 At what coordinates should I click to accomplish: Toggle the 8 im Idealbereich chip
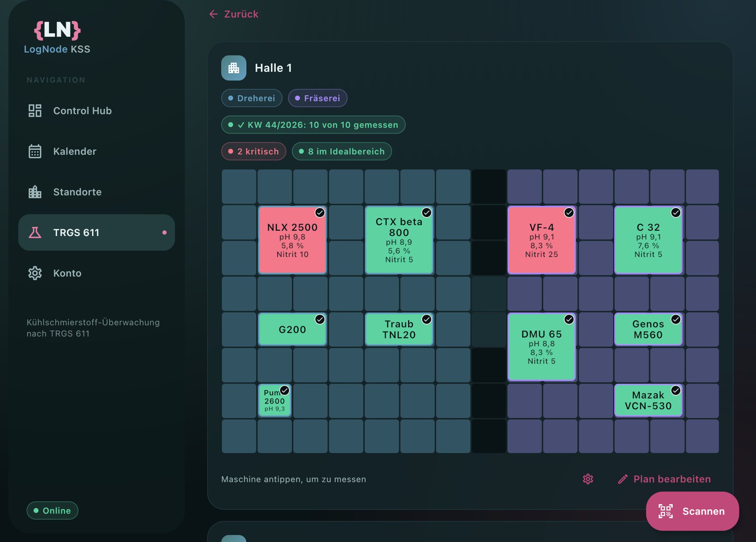tap(342, 151)
